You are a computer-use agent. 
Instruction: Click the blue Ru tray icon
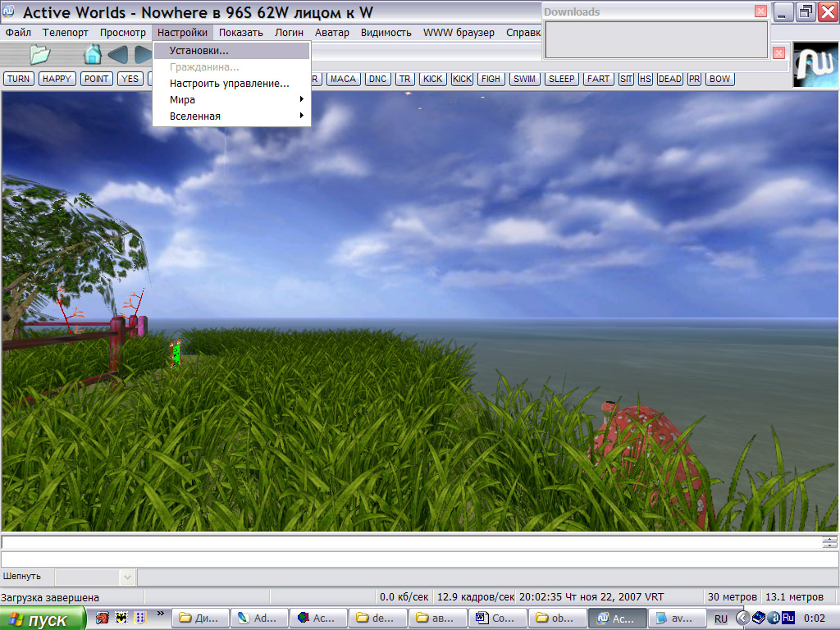point(788,618)
